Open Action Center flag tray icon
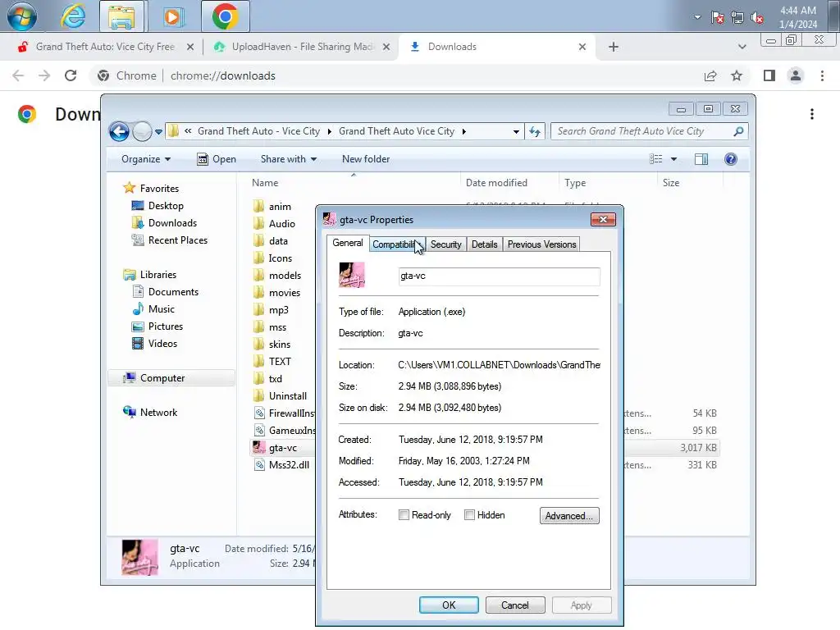Viewport: 840px width, 630px height. (717, 18)
